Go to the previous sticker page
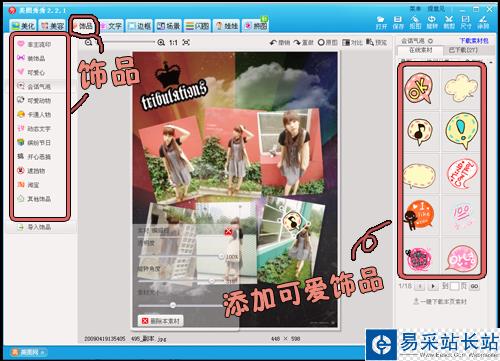The image size is (500, 361). [420, 286]
